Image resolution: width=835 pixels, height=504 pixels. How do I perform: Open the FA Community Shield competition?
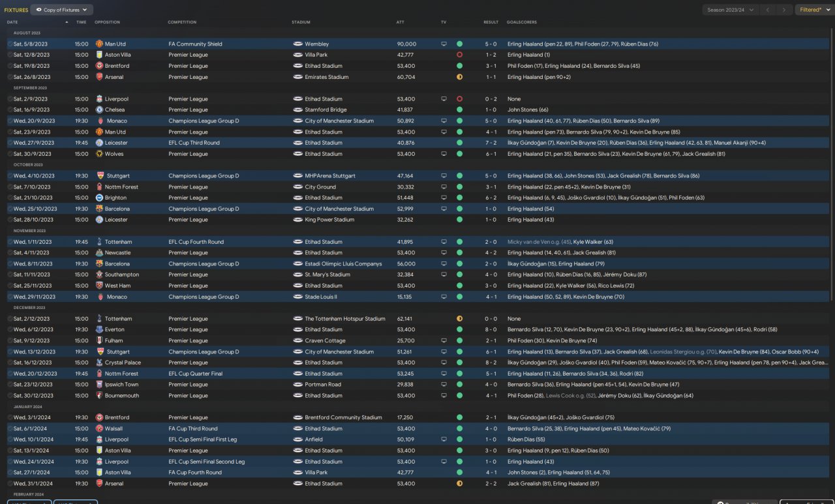(195, 44)
